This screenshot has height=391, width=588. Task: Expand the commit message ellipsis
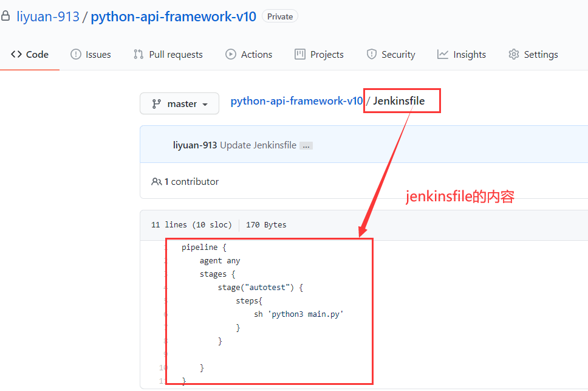[306, 146]
